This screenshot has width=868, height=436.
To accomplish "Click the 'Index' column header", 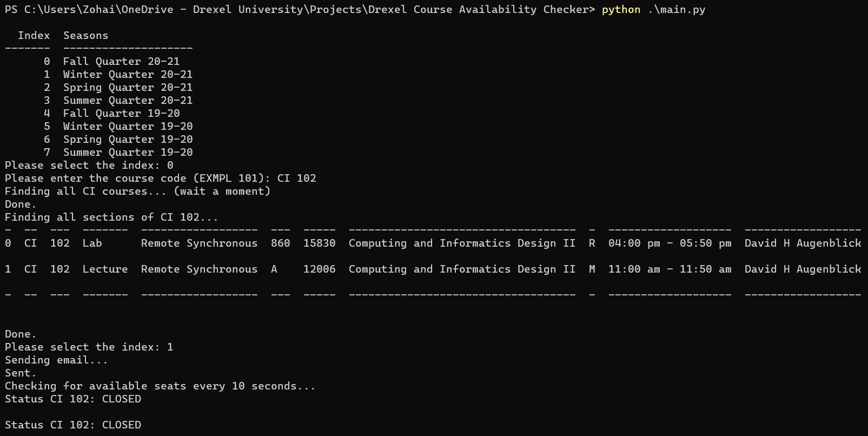I will (x=34, y=36).
